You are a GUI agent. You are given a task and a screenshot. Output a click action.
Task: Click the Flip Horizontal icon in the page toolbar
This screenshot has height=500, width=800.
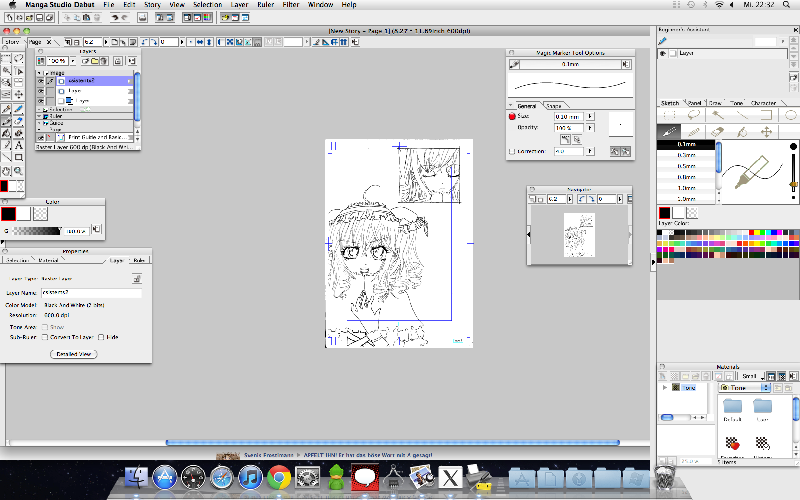pos(199,42)
